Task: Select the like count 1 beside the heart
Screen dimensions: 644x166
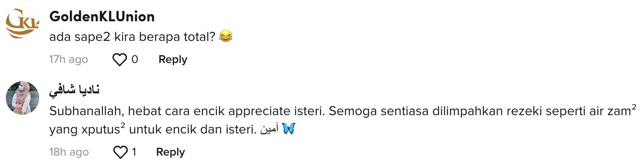Action: click(x=134, y=152)
